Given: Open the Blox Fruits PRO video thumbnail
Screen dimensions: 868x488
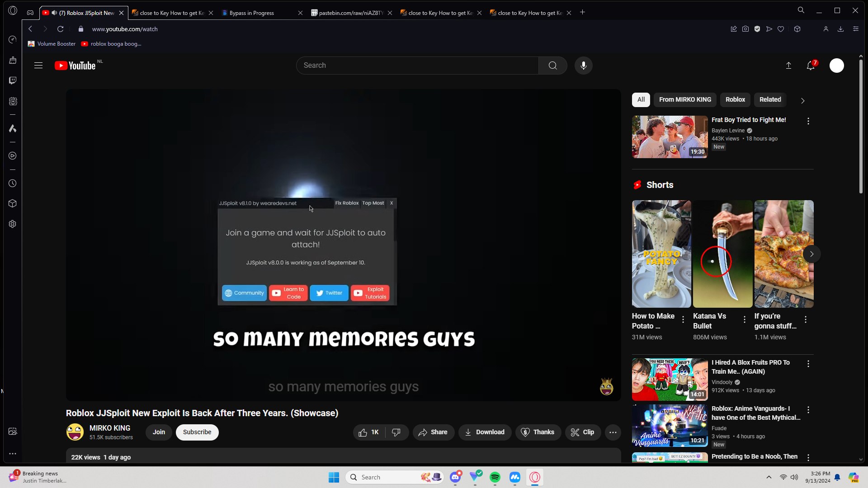Looking at the screenshot, I should (670, 380).
